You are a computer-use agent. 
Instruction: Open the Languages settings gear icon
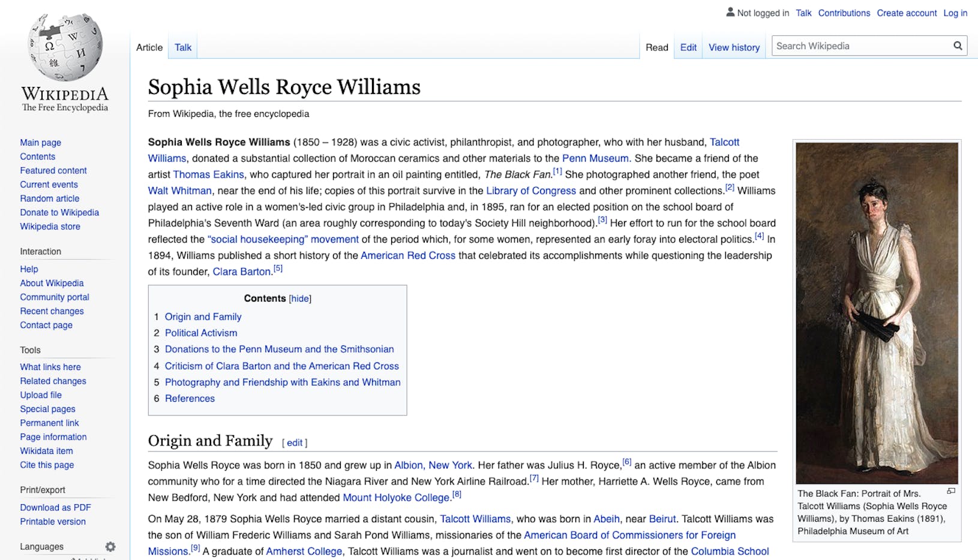click(x=110, y=546)
